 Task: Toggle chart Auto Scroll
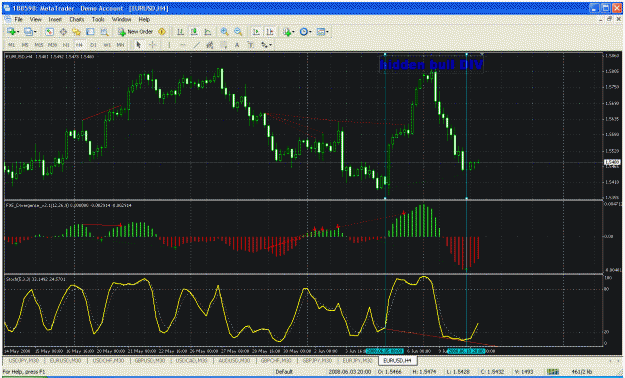(256, 32)
